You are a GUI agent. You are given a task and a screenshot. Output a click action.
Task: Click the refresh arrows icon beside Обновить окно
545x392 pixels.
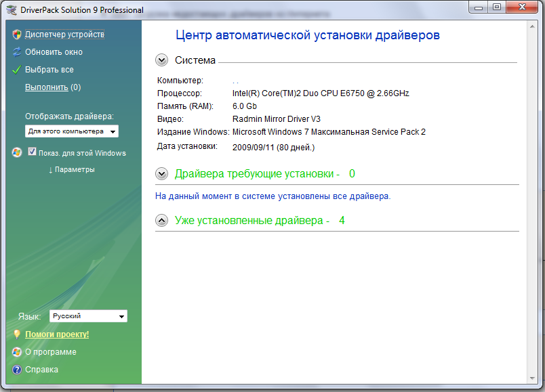coord(17,52)
